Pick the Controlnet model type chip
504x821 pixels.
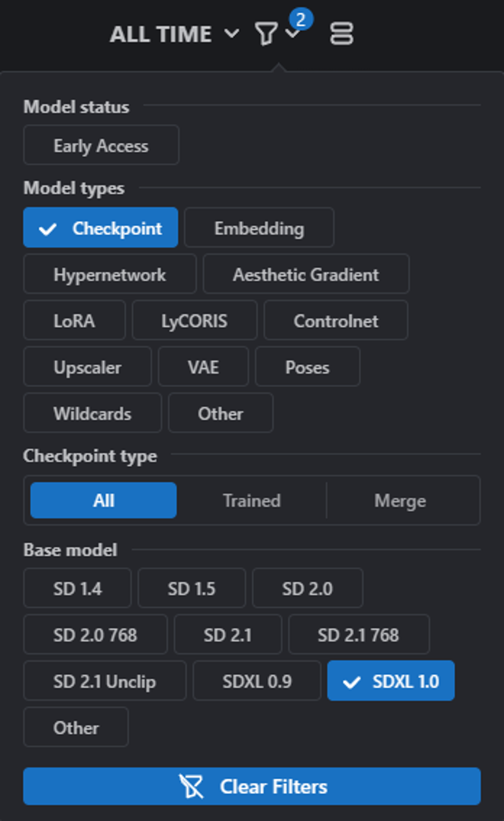336,320
